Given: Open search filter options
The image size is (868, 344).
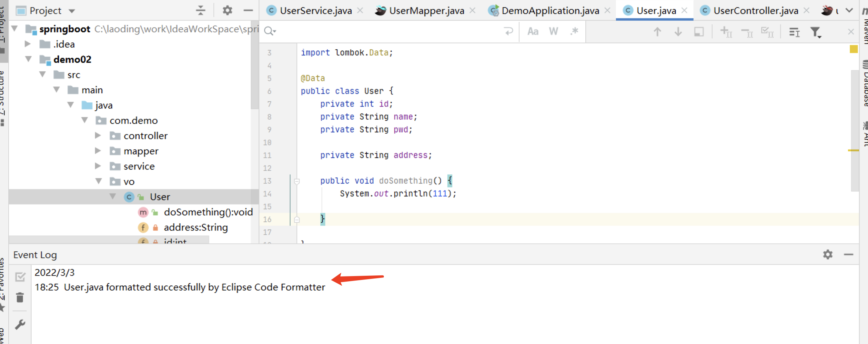Looking at the screenshot, I should click(816, 32).
